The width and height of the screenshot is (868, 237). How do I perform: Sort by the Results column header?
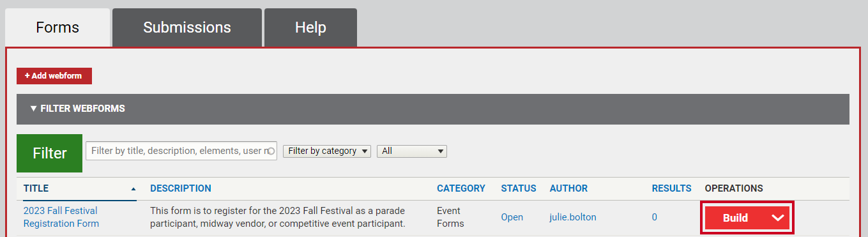coord(671,188)
